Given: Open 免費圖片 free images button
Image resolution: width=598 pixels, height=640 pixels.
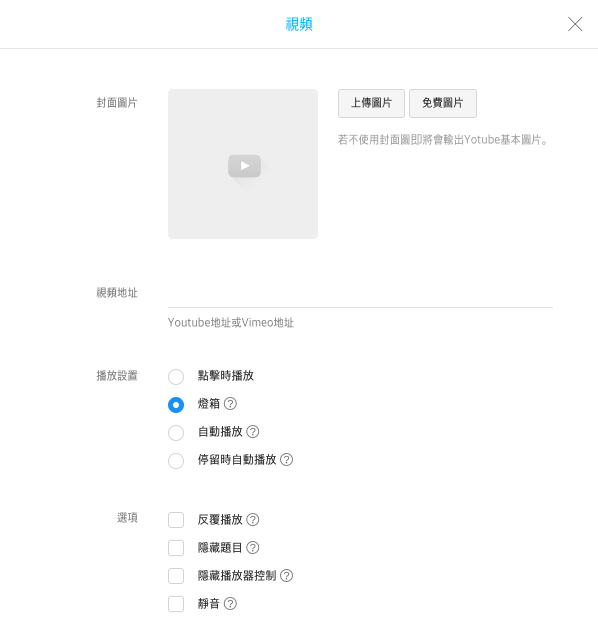Looking at the screenshot, I should click(443, 103).
